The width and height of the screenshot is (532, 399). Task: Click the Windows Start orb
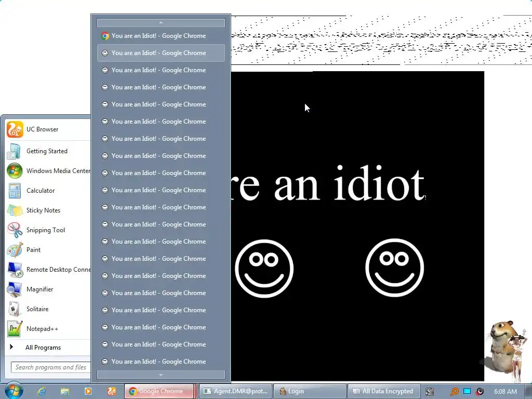(14, 391)
